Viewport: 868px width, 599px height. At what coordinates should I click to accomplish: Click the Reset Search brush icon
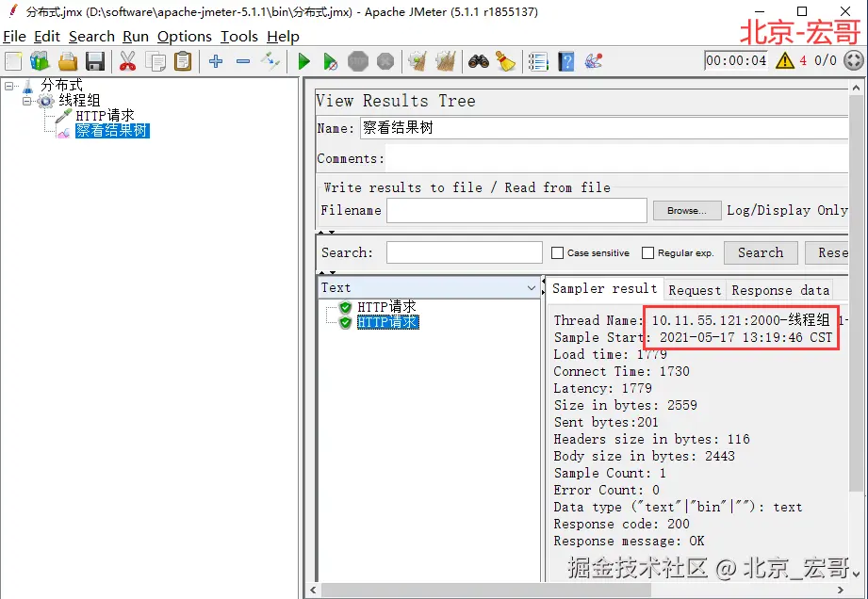pos(505,61)
